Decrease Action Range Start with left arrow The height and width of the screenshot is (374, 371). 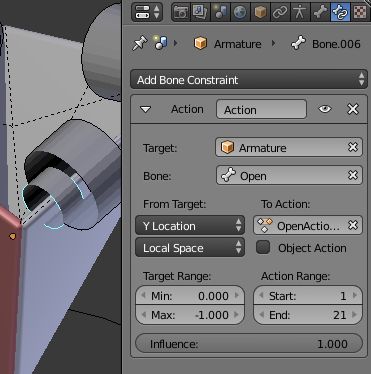pyautogui.click(x=262, y=295)
